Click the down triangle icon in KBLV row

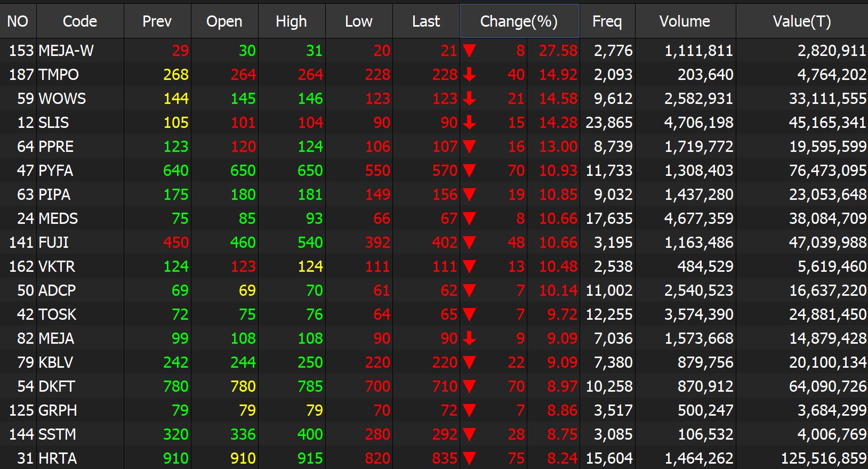coord(469,362)
